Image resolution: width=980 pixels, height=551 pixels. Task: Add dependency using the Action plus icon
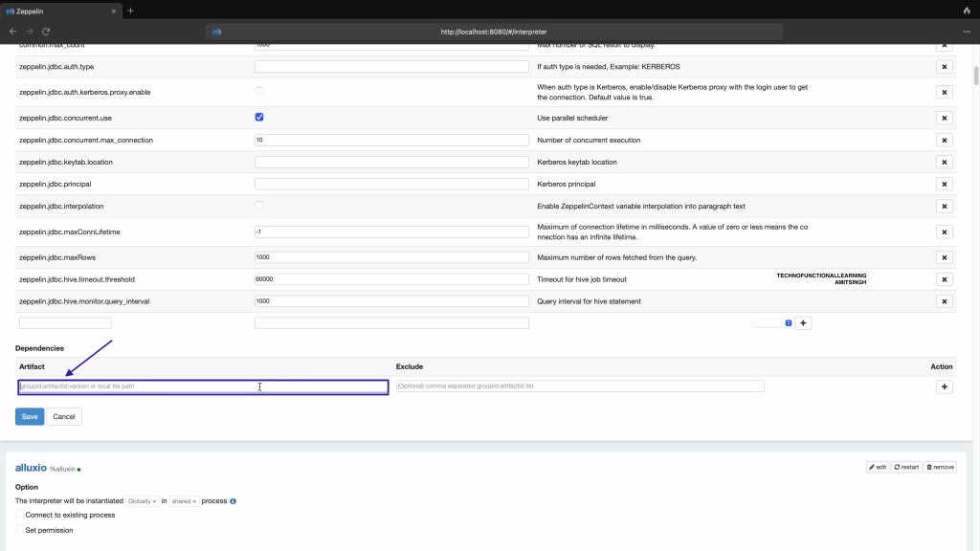[x=944, y=386]
